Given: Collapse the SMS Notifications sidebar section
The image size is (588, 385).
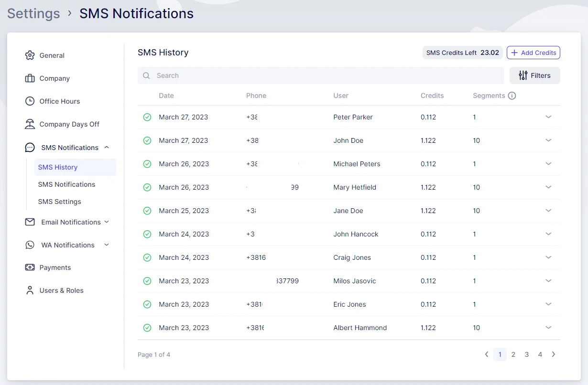Looking at the screenshot, I should pos(107,148).
